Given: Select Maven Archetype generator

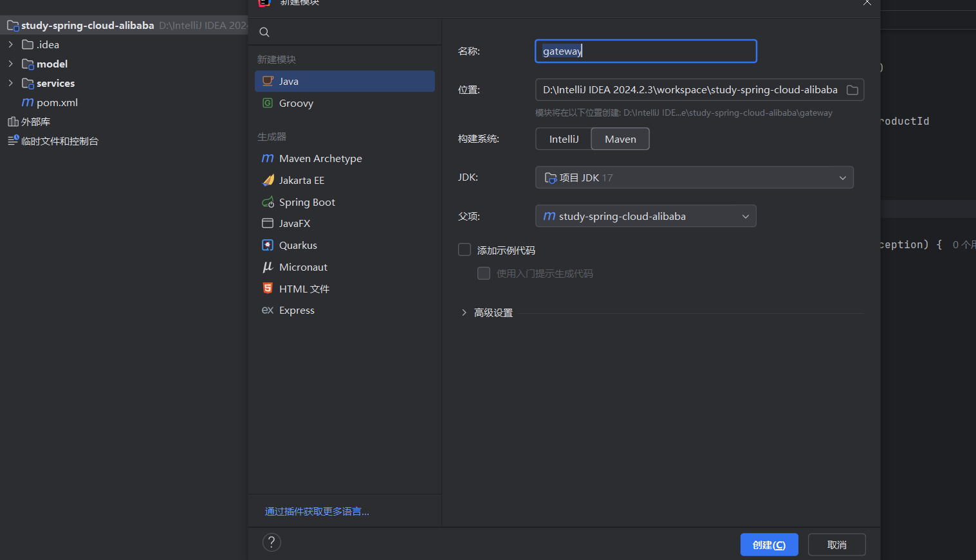Looking at the screenshot, I should (320, 158).
